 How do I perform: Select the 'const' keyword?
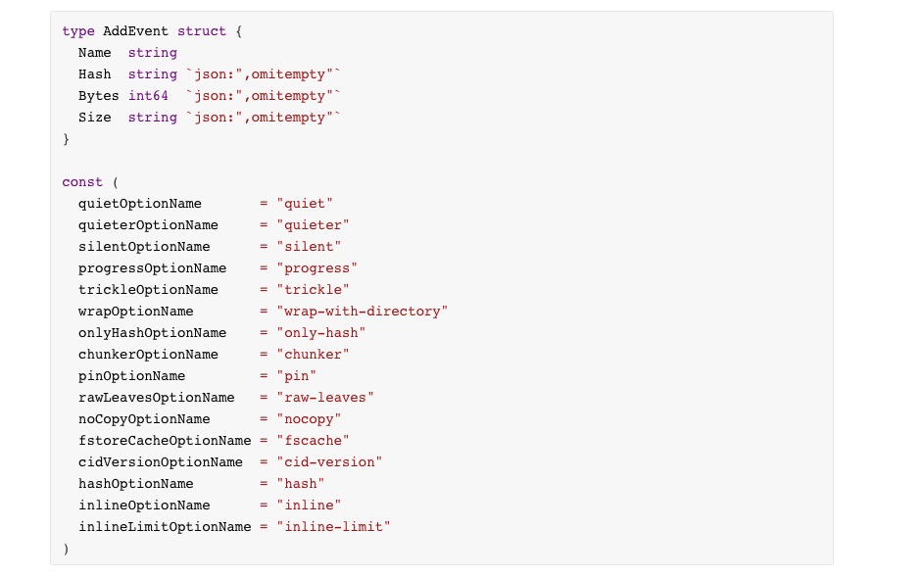(82, 182)
